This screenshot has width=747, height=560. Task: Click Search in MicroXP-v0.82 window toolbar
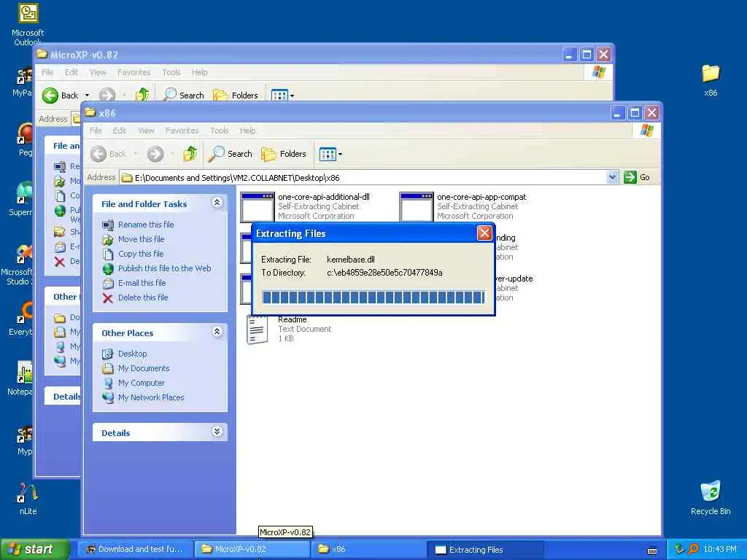[183, 96]
